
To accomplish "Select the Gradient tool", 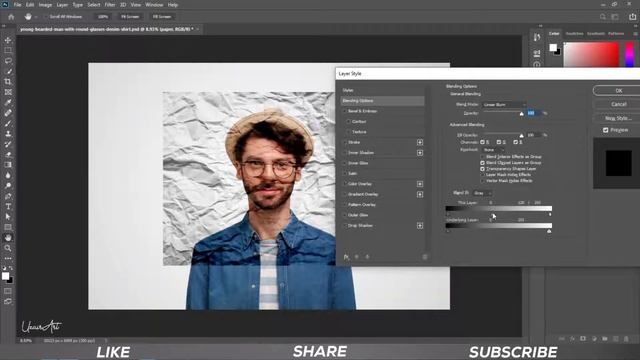I will click(8, 165).
